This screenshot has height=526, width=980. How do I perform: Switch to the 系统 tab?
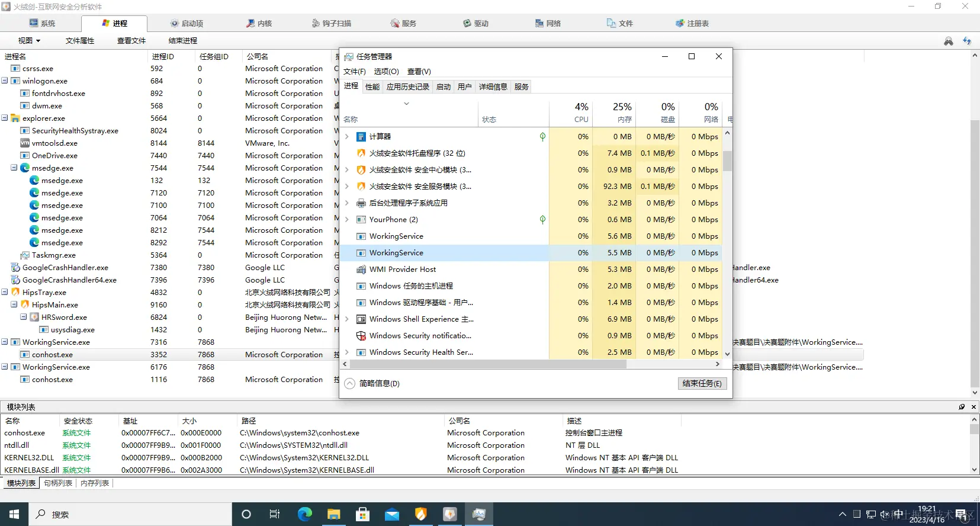(42, 24)
